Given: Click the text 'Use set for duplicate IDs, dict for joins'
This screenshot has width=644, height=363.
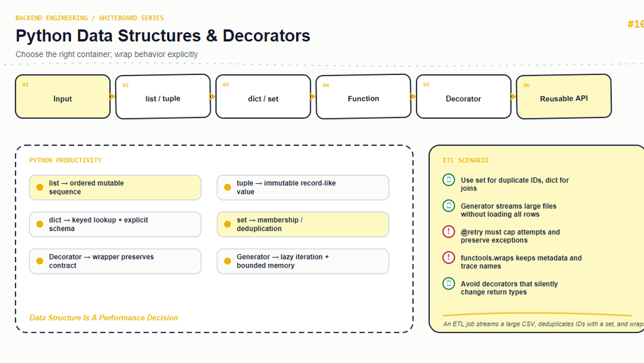Looking at the screenshot, I should 515,184.
